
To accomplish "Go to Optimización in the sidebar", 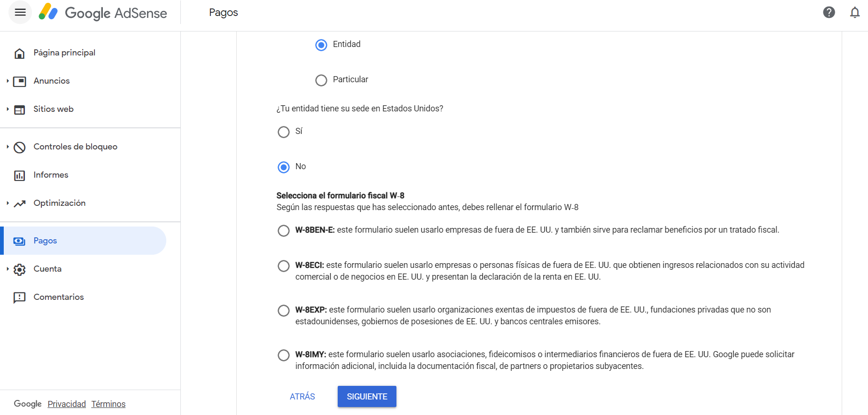I will click(x=59, y=203).
